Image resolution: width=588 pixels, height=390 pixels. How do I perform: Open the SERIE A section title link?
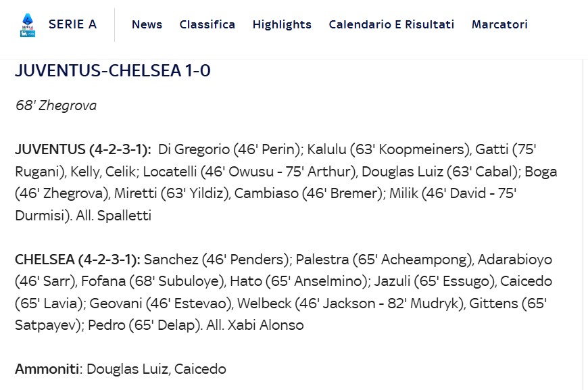pos(73,24)
